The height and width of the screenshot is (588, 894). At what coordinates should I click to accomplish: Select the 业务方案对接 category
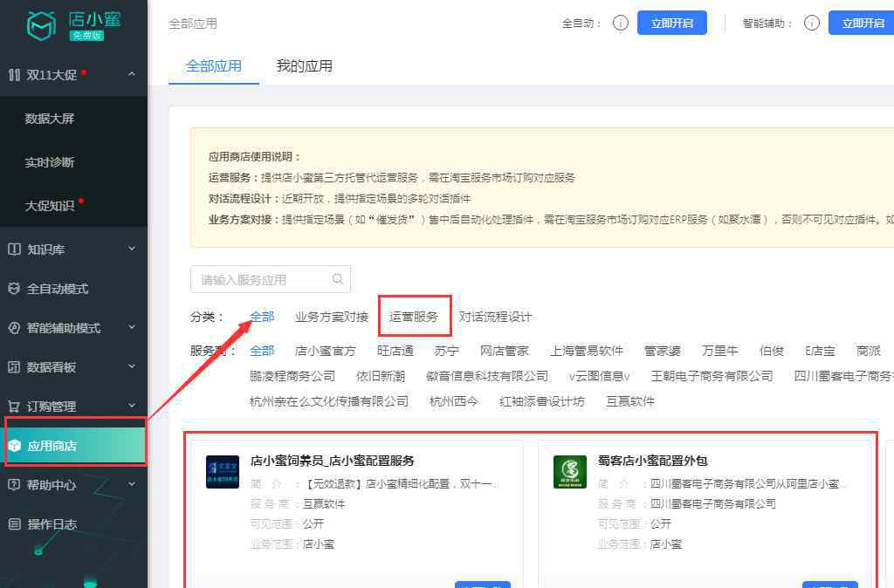332,317
